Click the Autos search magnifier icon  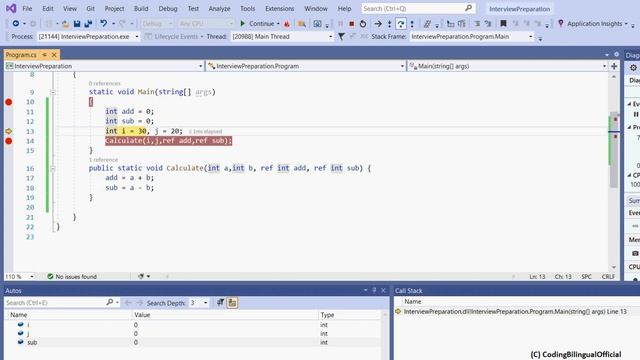[x=109, y=302]
